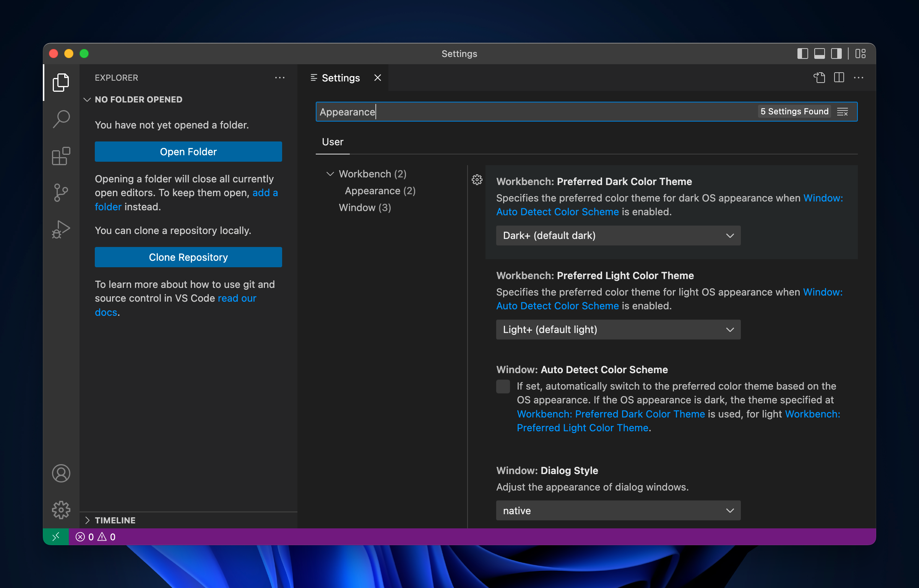Open the Extensions view icon
This screenshot has height=588, width=919.
[x=61, y=156]
